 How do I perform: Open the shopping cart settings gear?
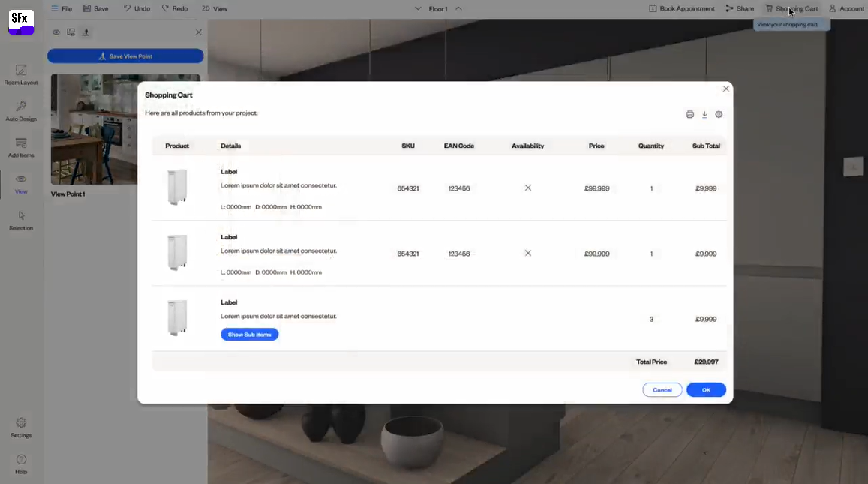tap(719, 114)
